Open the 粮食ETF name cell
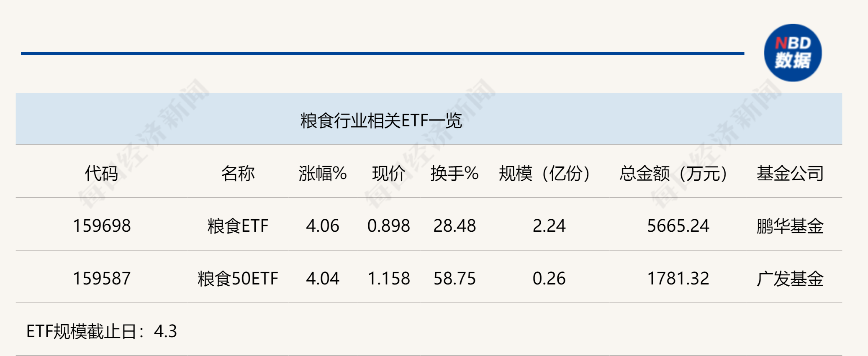The height and width of the screenshot is (356, 868). coord(238,226)
